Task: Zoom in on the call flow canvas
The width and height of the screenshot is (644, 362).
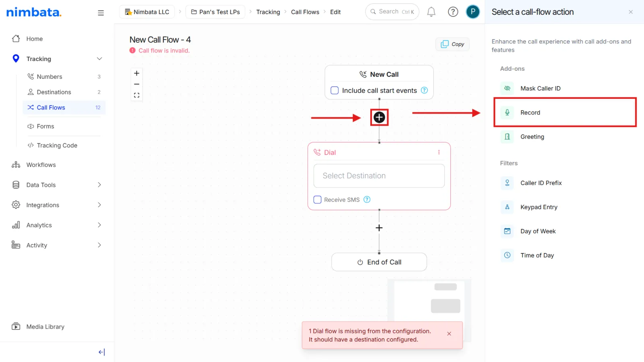Action: pos(137,73)
